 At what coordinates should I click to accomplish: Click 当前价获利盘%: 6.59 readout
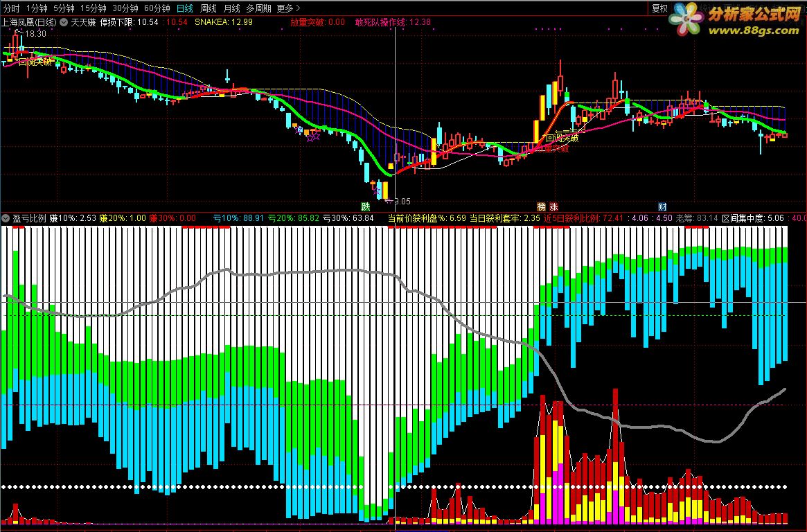tap(427, 218)
